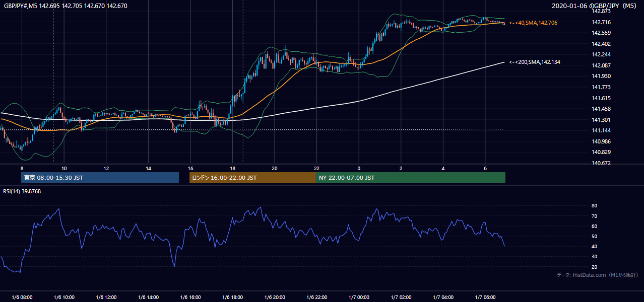Click the RSI scale value 20
This screenshot has height=302, width=644.
[594, 267]
